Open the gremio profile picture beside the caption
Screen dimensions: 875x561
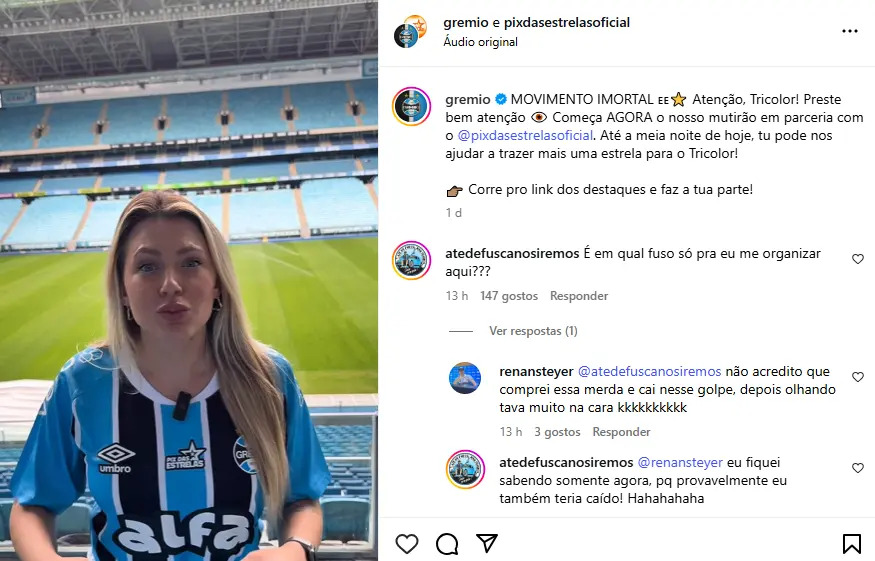pyautogui.click(x=411, y=106)
